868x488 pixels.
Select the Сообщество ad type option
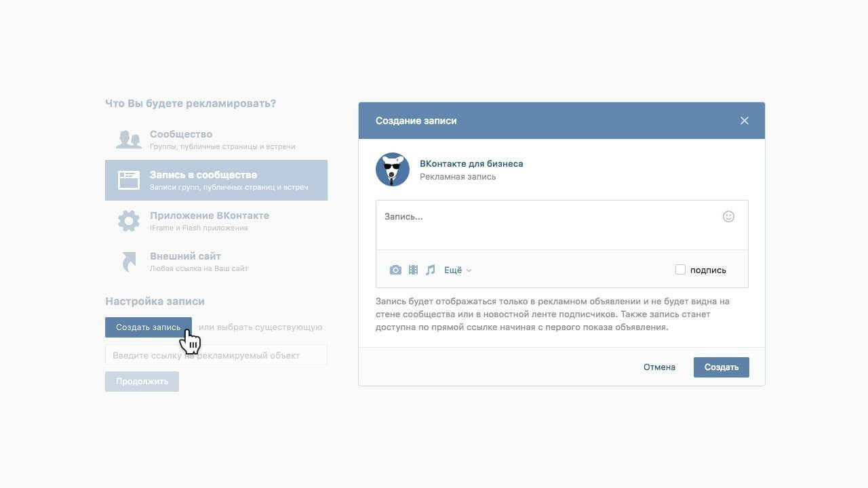point(181,135)
